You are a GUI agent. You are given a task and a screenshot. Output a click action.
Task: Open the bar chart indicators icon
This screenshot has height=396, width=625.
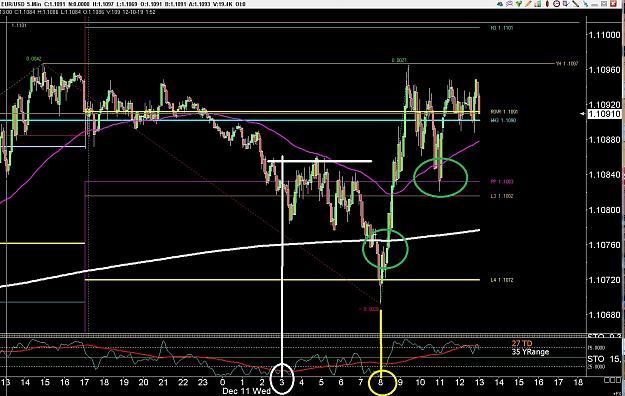click(538, 4)
